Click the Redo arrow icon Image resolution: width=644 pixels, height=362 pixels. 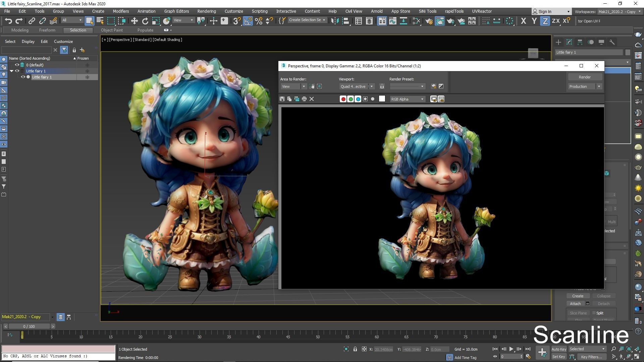pos(19,21)
